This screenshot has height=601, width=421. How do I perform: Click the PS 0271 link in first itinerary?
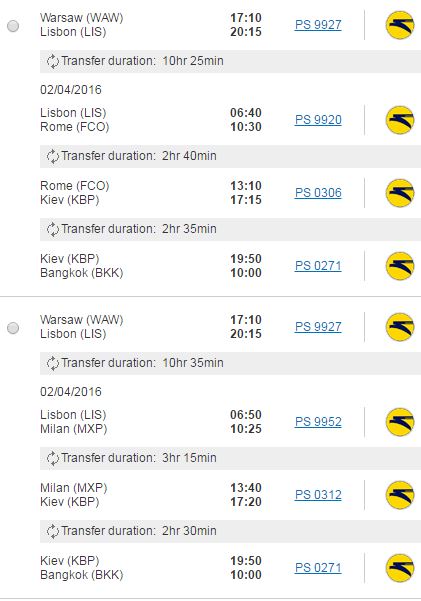click(x=318, y=266)
